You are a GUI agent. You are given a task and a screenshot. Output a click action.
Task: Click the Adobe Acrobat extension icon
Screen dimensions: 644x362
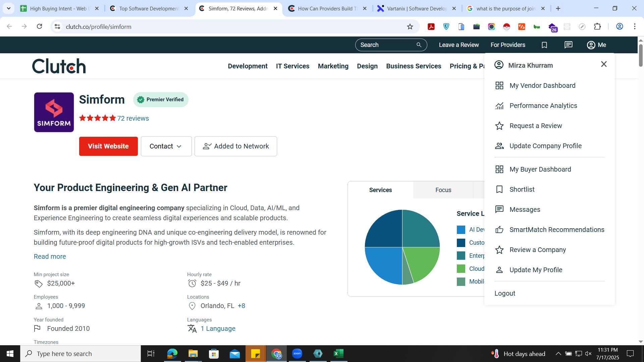tap(431, 26)
